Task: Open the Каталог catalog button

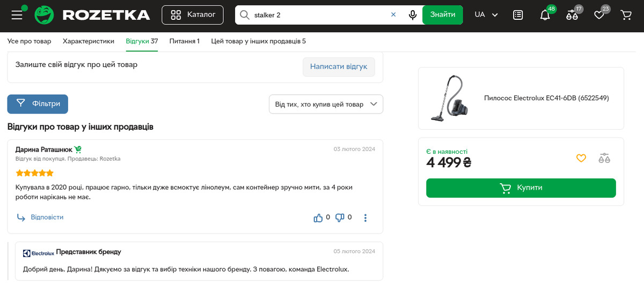Action: tap(192, 15)
